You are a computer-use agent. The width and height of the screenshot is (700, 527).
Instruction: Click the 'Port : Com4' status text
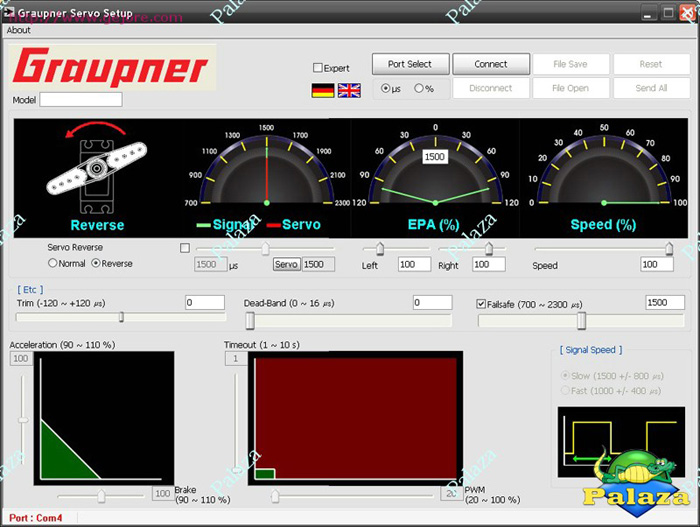36,518
